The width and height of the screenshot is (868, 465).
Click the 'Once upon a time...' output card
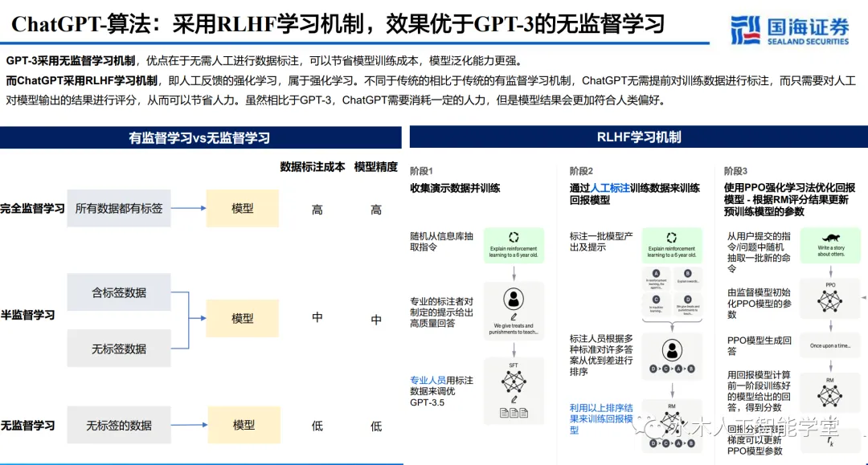point(829,345)
